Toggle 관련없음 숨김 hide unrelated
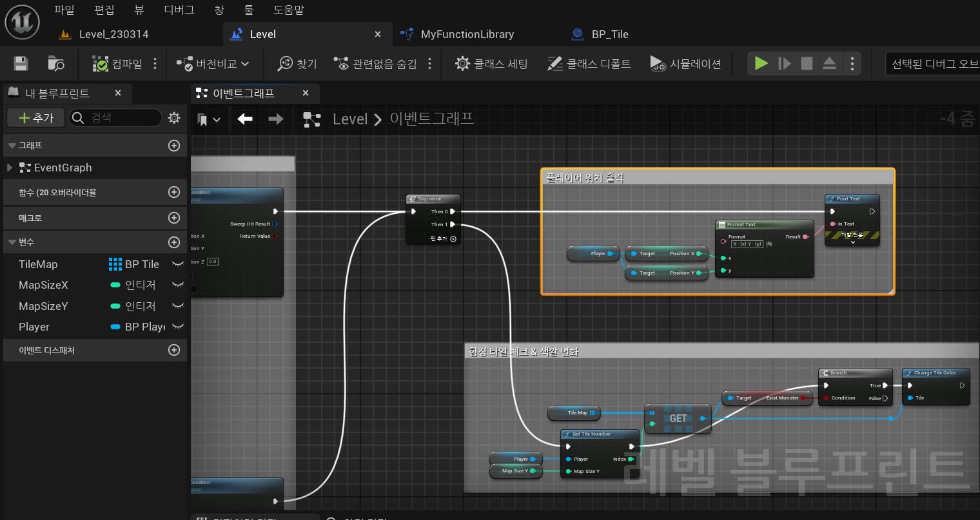 [x=375, y=64]
